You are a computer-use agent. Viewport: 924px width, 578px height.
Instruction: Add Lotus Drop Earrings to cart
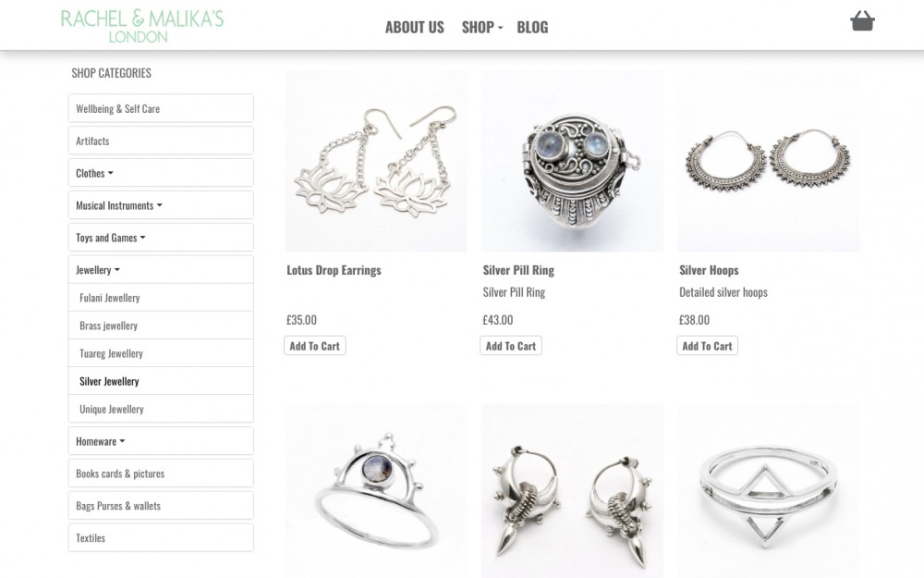(315, 346)
